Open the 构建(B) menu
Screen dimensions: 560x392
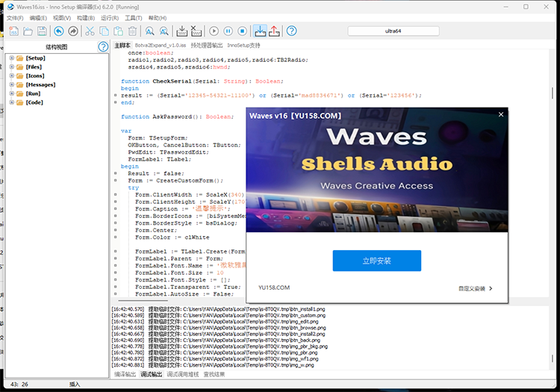pyautogui.click(x=86, y=18)
